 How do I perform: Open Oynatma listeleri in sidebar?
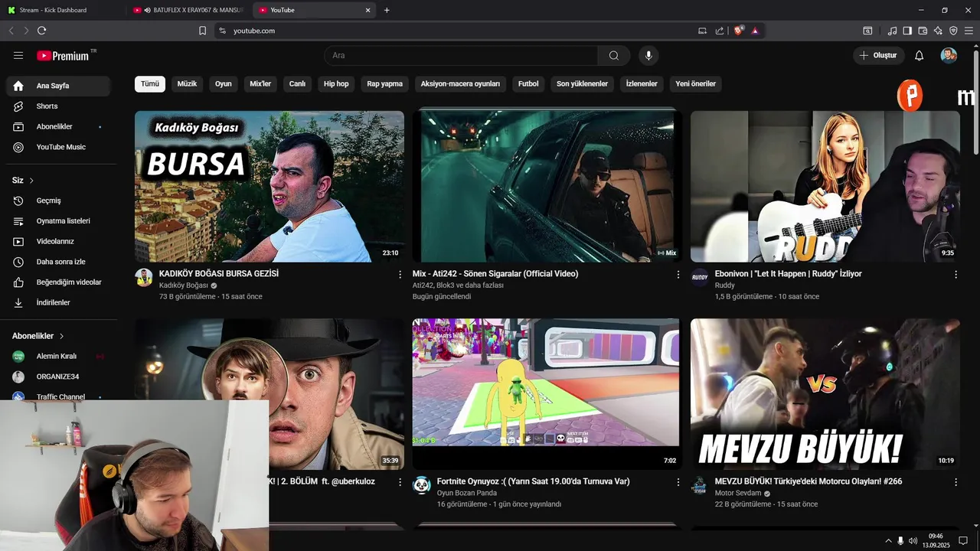58,221
